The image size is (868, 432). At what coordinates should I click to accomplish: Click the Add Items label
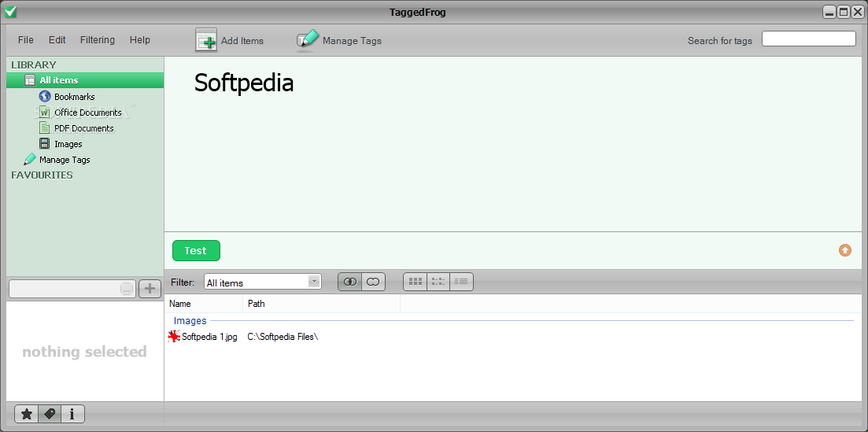click(x=242, y=41)
